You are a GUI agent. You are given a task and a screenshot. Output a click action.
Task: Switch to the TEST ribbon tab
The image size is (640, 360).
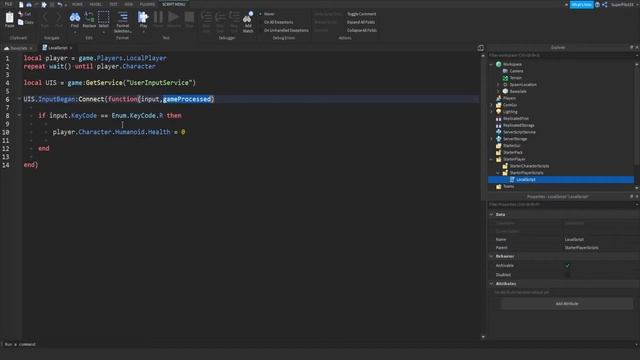[113, 4]
